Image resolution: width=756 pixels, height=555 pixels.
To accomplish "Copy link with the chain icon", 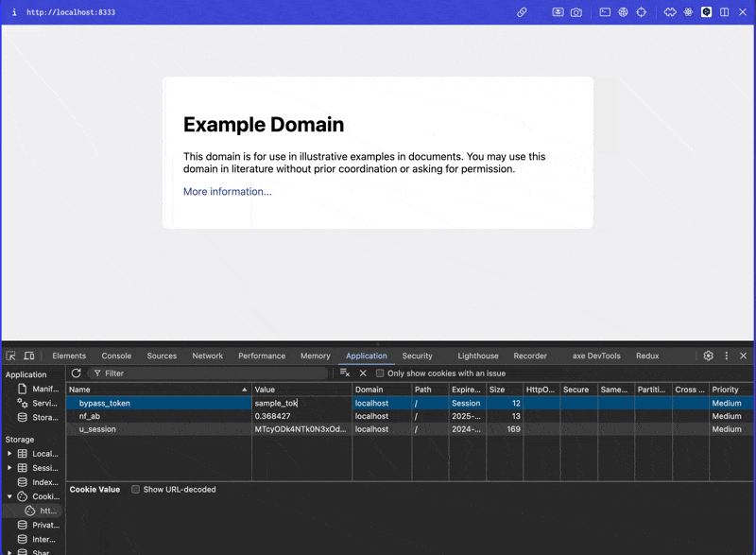I will point(522,12).
